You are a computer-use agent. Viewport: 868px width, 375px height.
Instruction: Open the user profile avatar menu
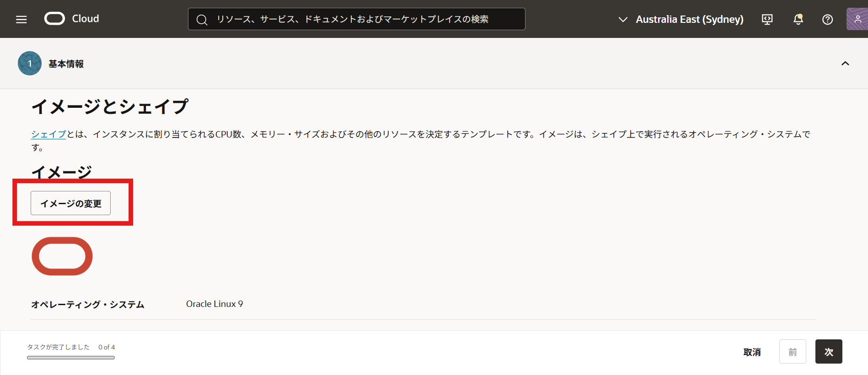coord(857,19)
